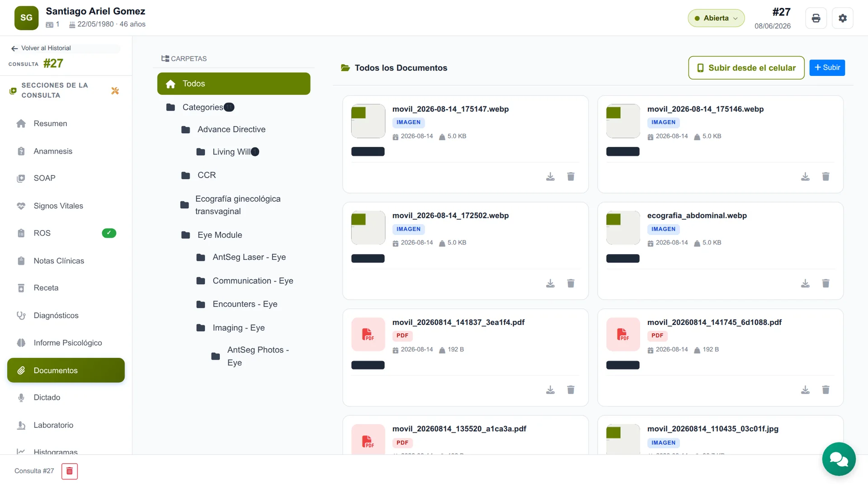
Task: Click Subir desde el celular button
Action: tap(746, 68)
